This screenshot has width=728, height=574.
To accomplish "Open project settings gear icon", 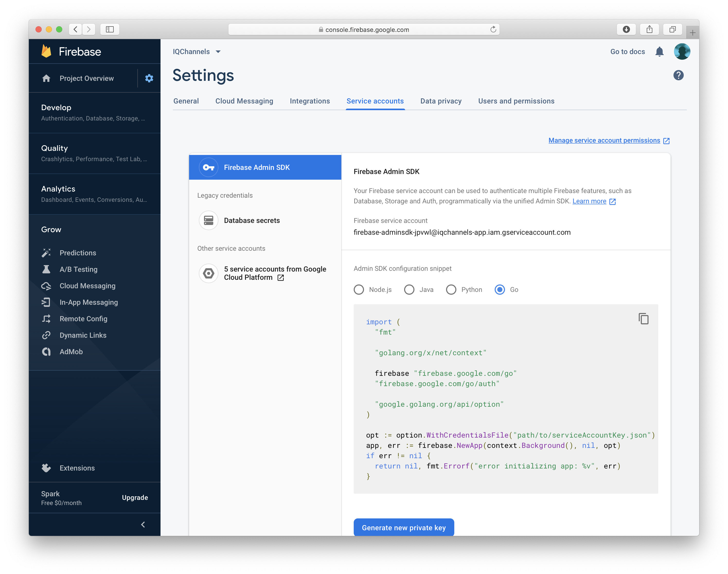I will (x=149, y=78).
